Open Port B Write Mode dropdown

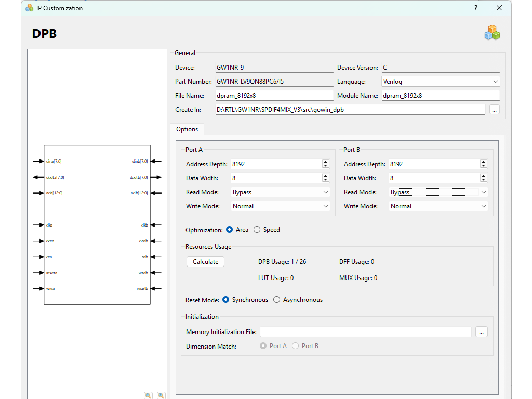(x=438, y=206)
